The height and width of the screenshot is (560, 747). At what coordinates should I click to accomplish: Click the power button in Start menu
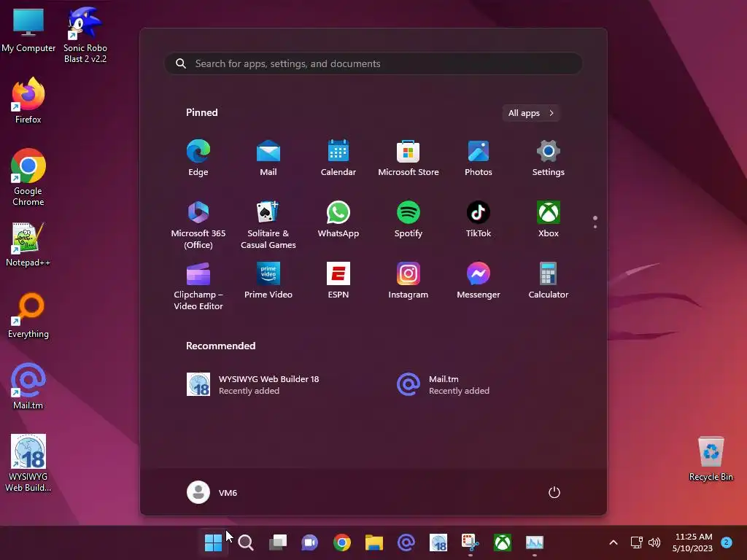(554, 492)
